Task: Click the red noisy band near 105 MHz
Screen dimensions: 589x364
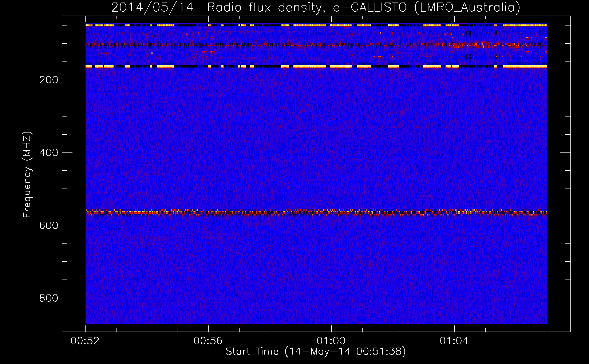Action: 316,45
